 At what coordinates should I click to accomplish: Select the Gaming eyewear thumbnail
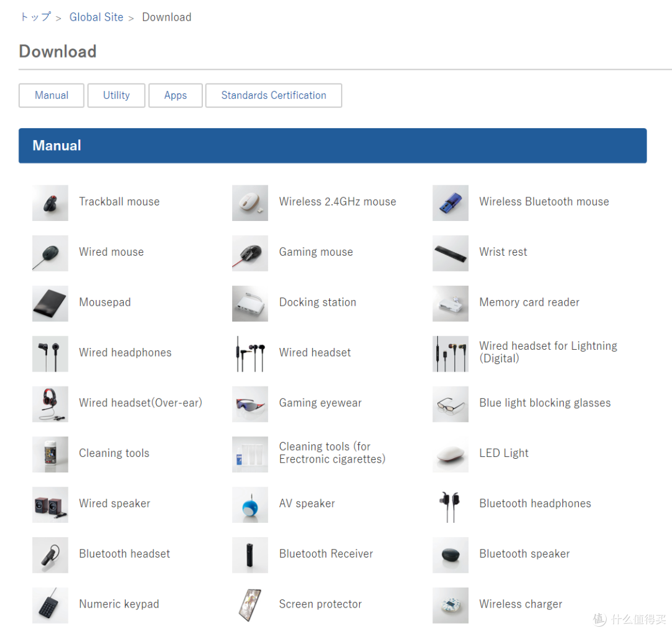(x=250, y=404)
